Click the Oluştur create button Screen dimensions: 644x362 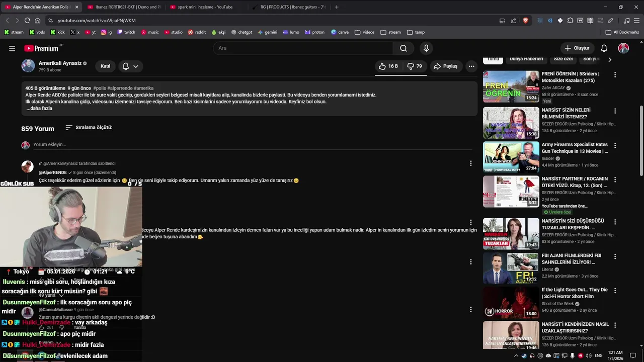pyautogui.click(x=577, y=48)
